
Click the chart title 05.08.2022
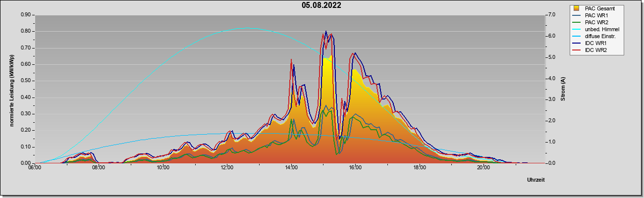322,6
